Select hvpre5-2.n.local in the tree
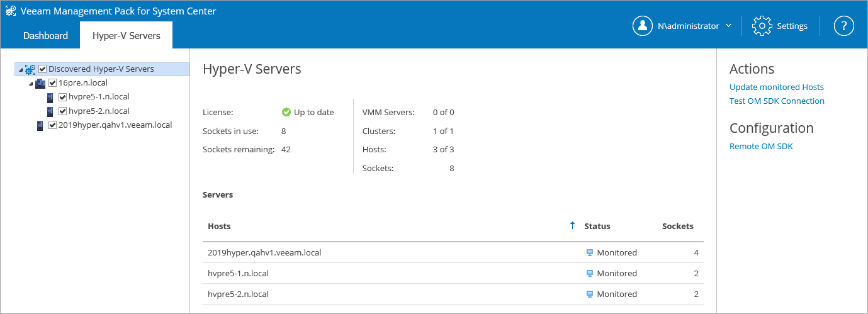Image resolution: width=868 pixels, height=314 pixels. (99, 111)
